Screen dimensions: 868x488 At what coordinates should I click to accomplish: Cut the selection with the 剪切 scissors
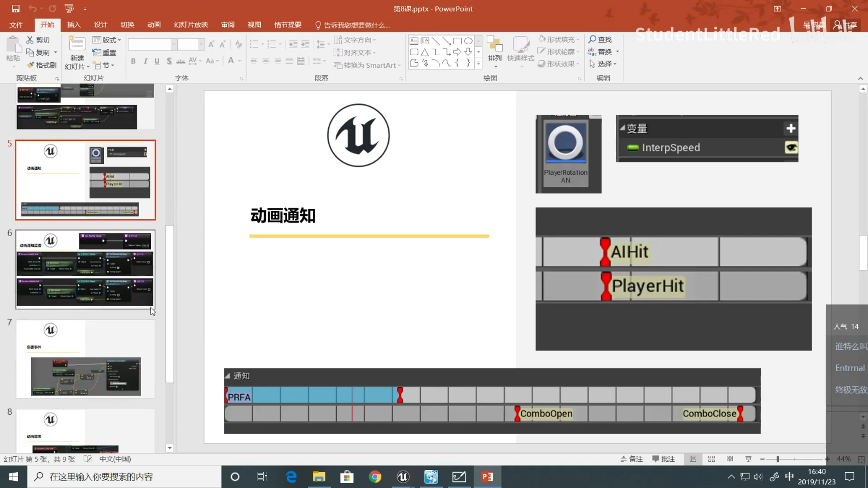pyautogui.click(x=38, y=40)
